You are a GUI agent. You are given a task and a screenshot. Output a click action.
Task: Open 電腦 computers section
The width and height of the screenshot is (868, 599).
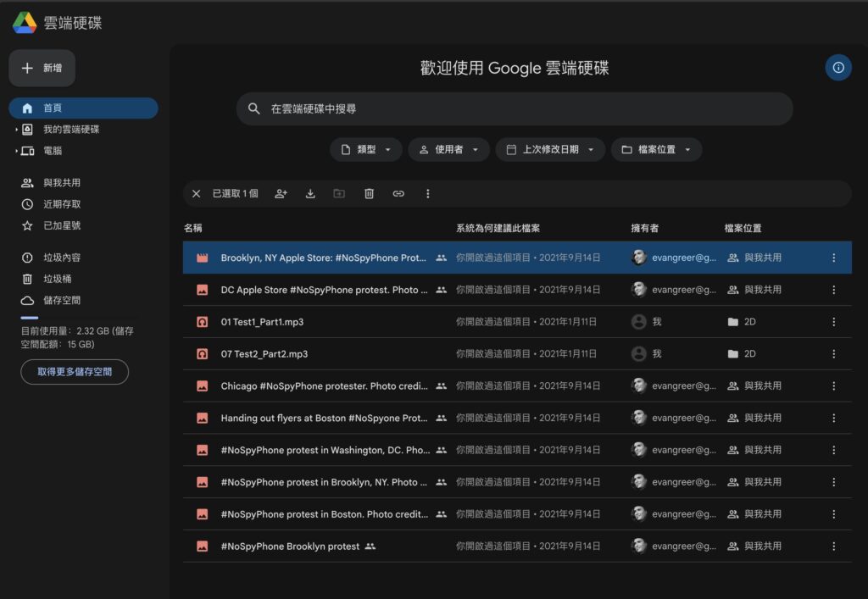click(x=53, y=151)
